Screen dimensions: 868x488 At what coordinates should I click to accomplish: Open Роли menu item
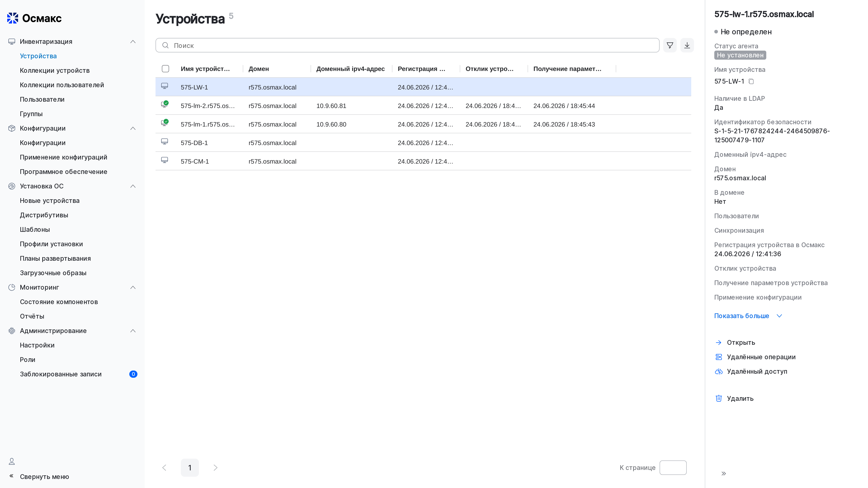click(27, 360)
